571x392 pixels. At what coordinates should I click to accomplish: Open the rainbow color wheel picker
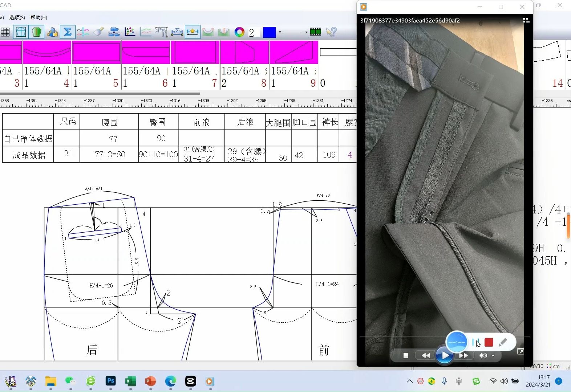(239, 32)
